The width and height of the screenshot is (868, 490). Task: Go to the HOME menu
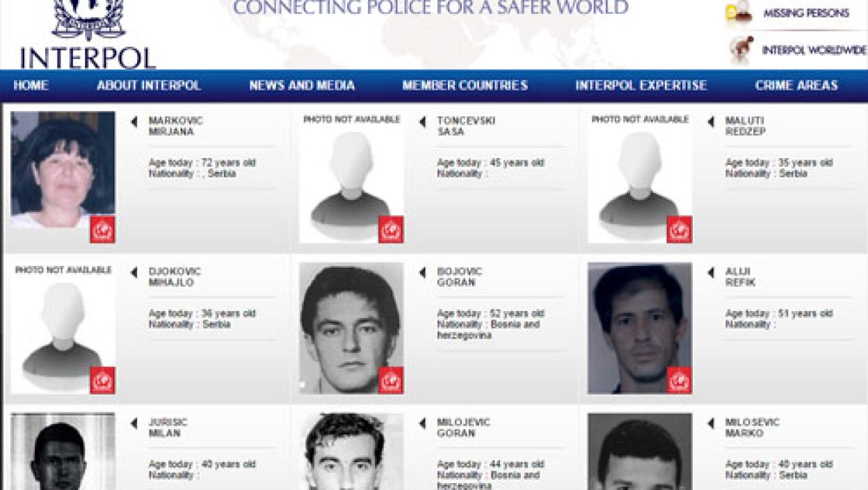click(x=31, y=86)
